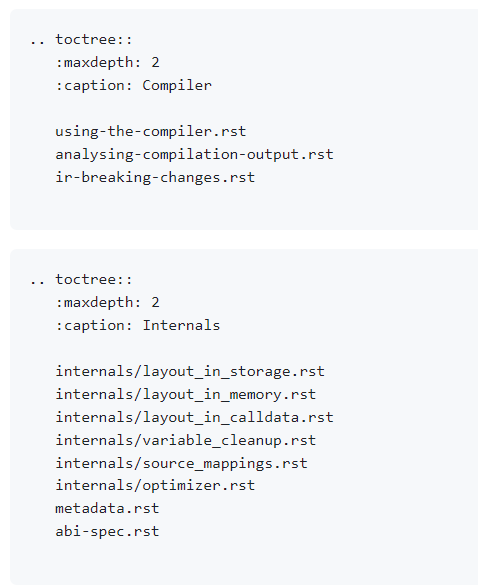Click abi-spec.rst entry

[x=107, y=531]
